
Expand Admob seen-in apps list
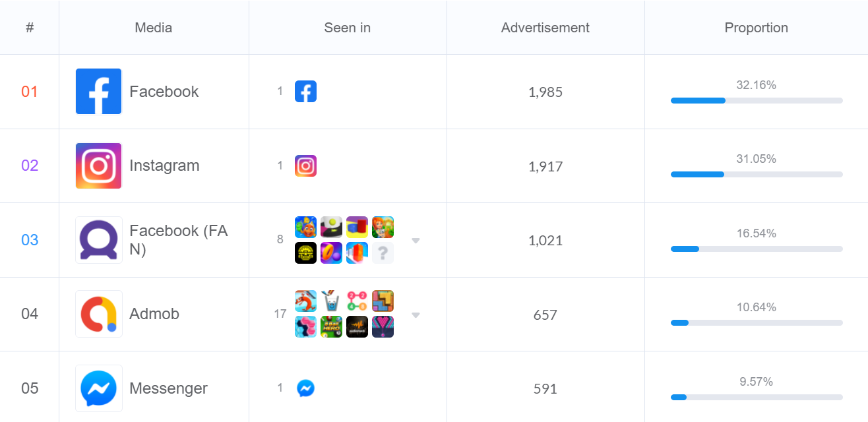[416, 315]
